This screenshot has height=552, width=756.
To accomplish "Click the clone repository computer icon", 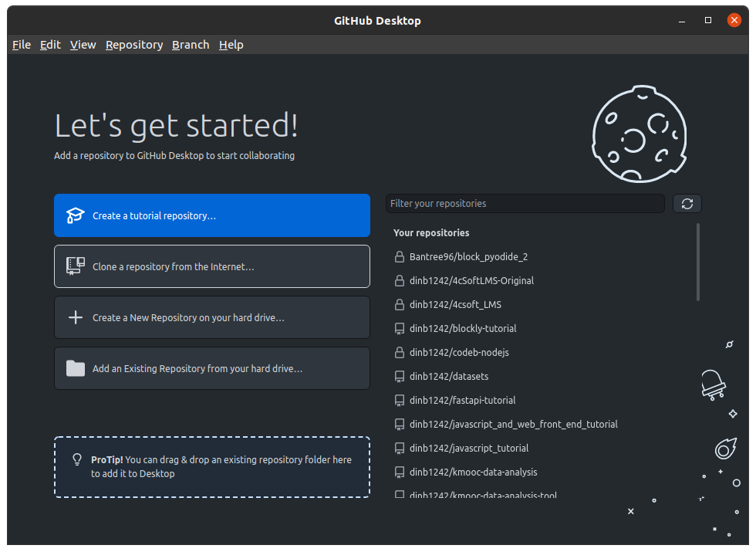I will coord(76,266).
